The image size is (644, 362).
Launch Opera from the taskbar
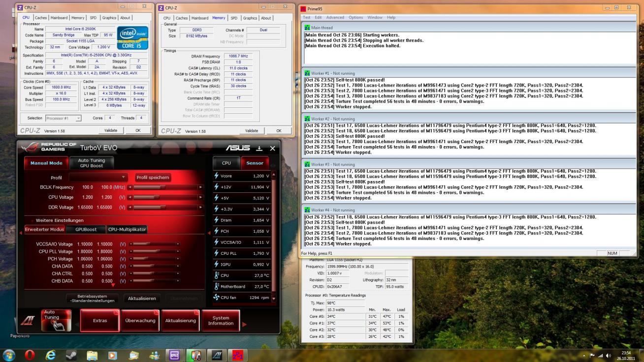(30, 355)
